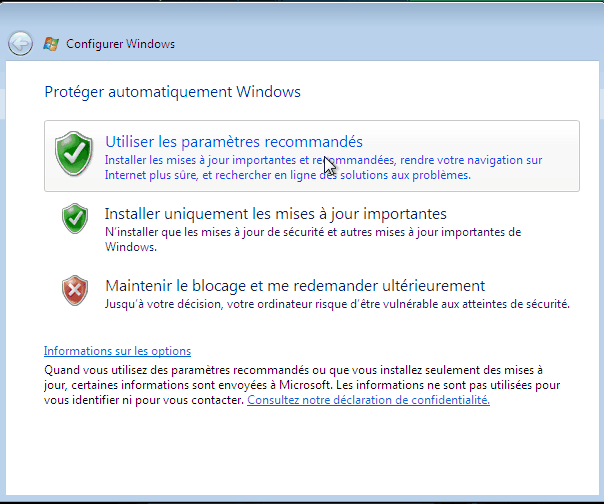Click the red shield with X icon
614x504 pixels.
(75, 290)
